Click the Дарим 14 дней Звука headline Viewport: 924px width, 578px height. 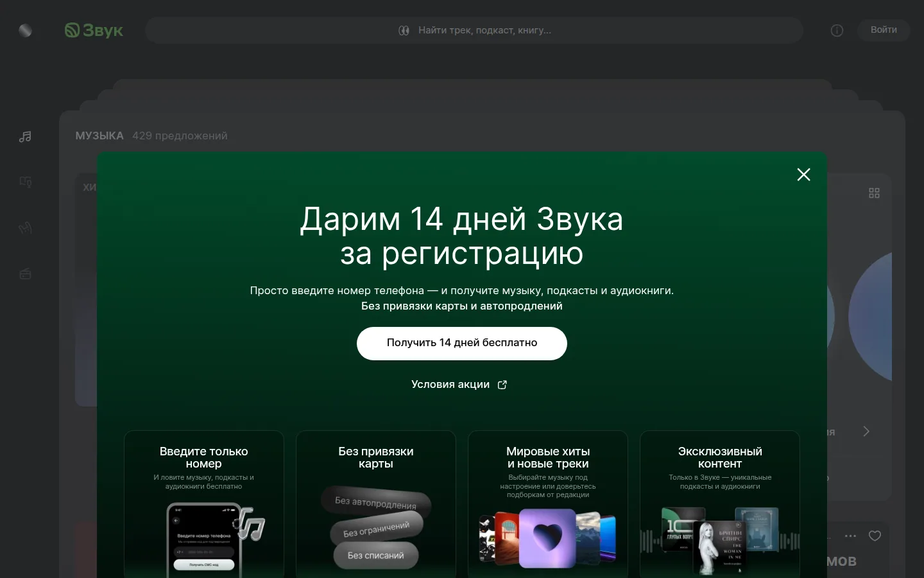tap(462, 218)
